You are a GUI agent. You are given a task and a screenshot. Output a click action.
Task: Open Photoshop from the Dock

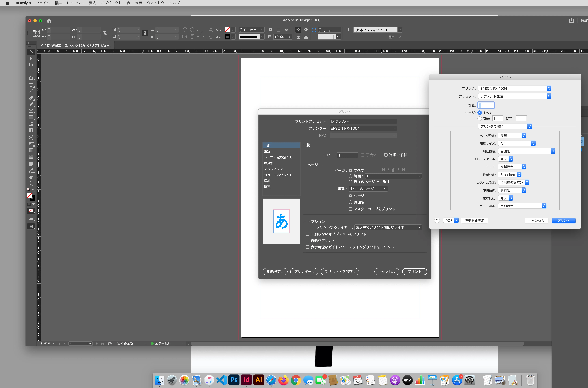click(234, 380)
